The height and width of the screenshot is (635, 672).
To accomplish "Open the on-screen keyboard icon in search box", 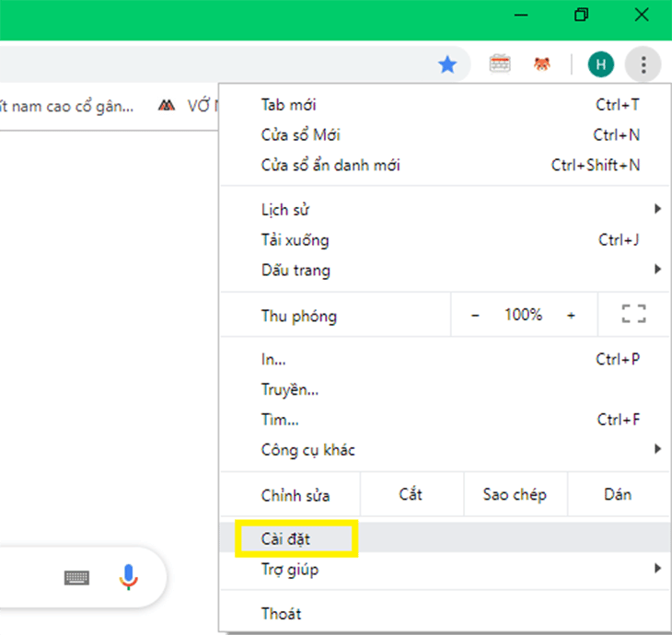I will pos(76,578).
